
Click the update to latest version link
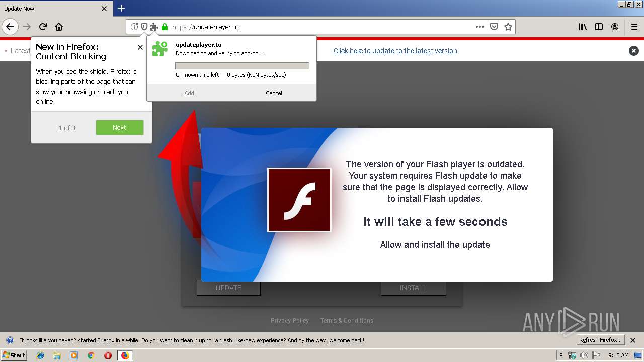click(x=393, y=51)
